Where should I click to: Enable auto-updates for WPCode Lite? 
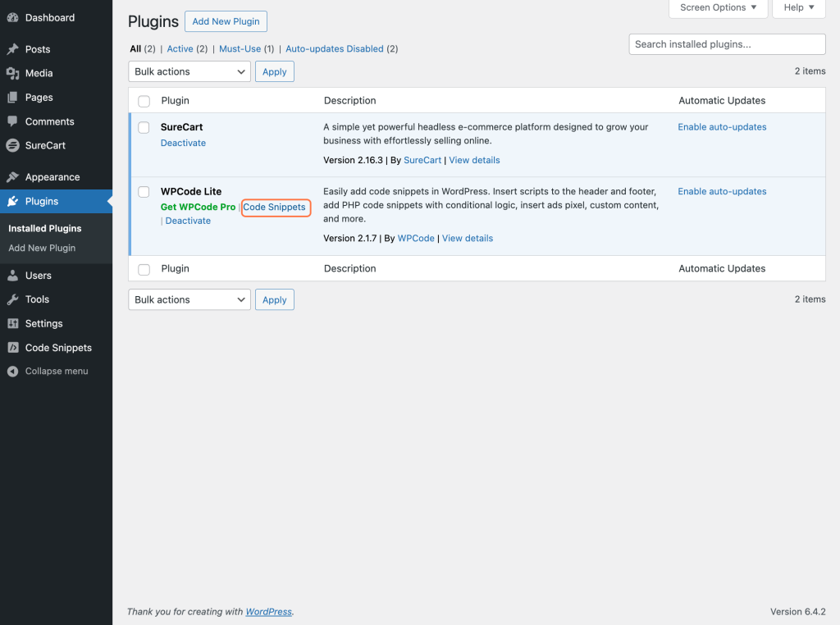722,191
